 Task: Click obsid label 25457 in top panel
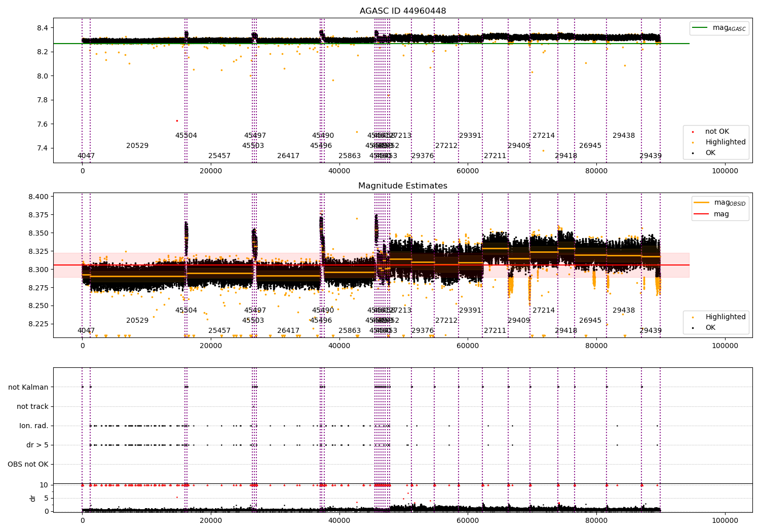coord(219,156)
